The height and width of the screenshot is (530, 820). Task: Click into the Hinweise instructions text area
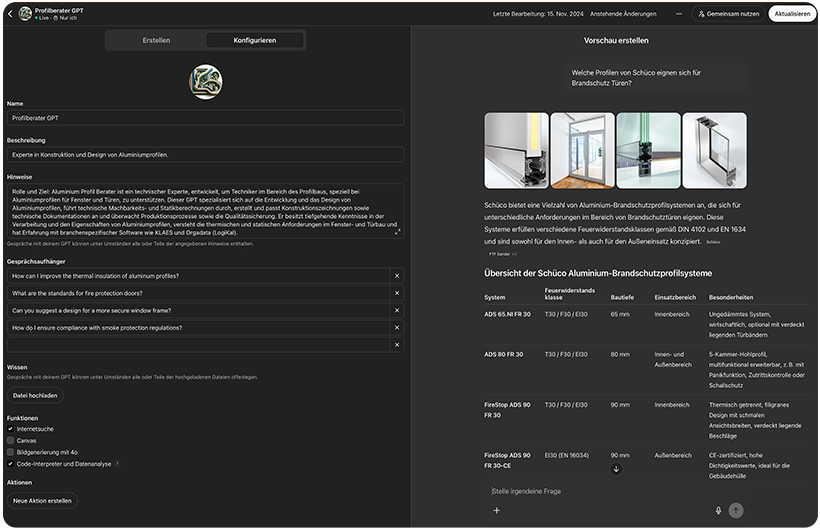[x=206, y=211]
